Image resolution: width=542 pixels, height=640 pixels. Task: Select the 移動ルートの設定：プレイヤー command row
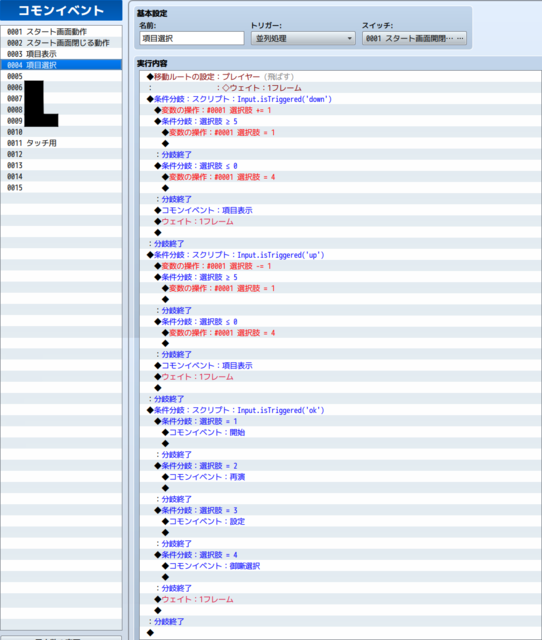click(x=340, y=77)
